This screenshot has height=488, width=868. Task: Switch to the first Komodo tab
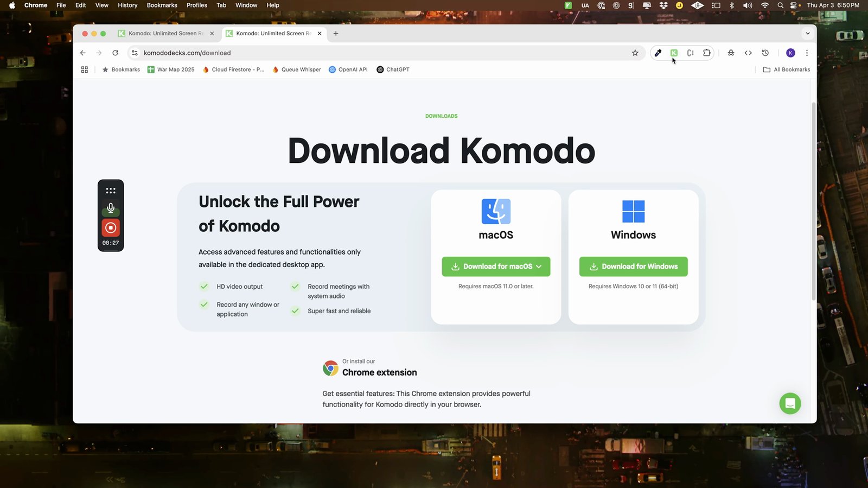tap(166, 33)
